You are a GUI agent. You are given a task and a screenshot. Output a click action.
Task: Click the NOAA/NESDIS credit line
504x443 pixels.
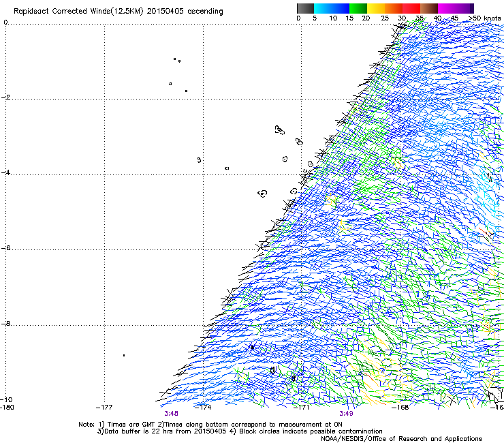(401, 439)
